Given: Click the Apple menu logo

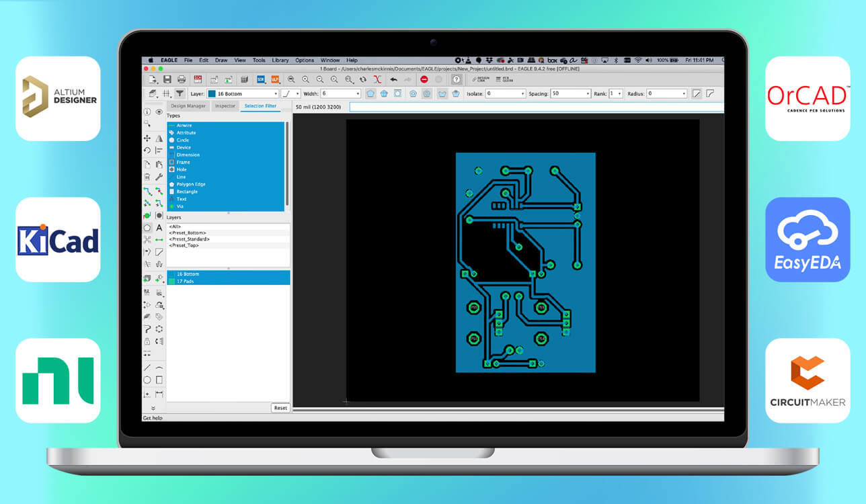Looking at the screenshot, I should coord(151,60).
